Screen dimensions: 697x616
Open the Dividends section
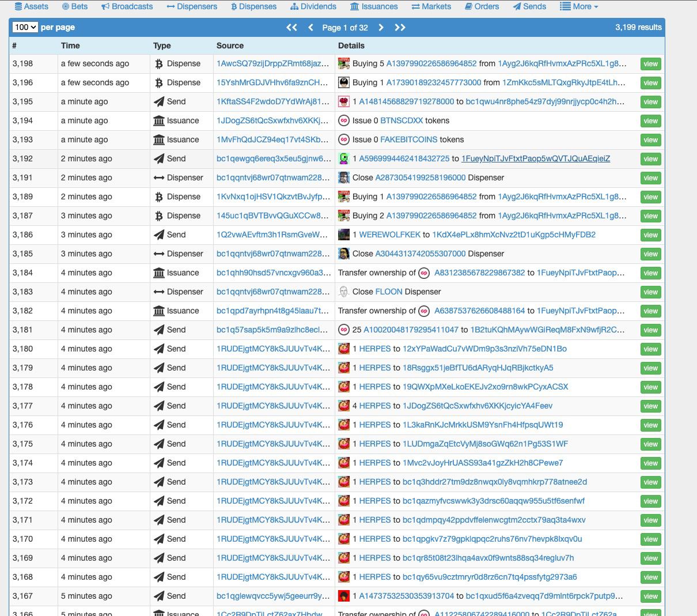point(313,6)
